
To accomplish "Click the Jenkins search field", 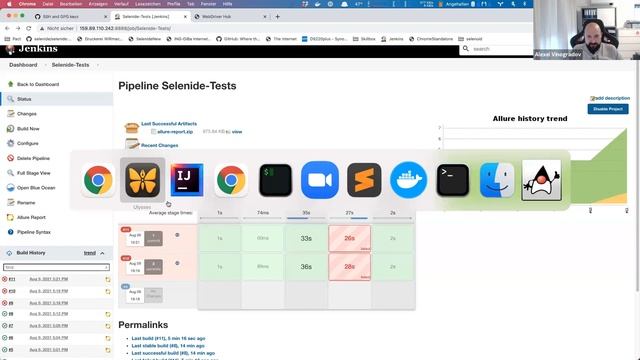I will click(x=496, y=49).
